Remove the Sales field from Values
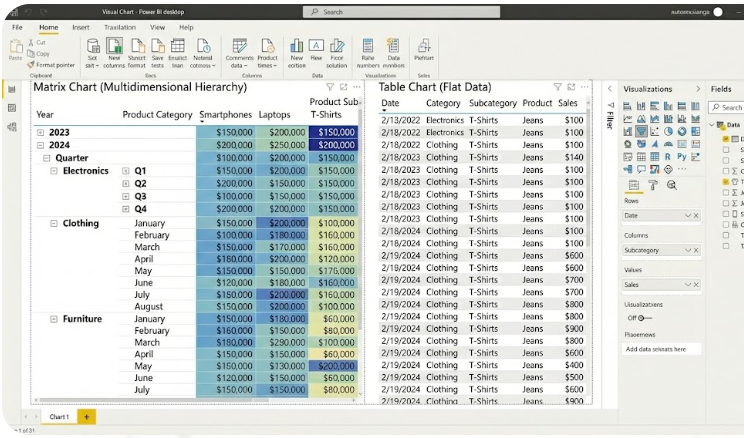744x438 pixels. coord(696,285)
